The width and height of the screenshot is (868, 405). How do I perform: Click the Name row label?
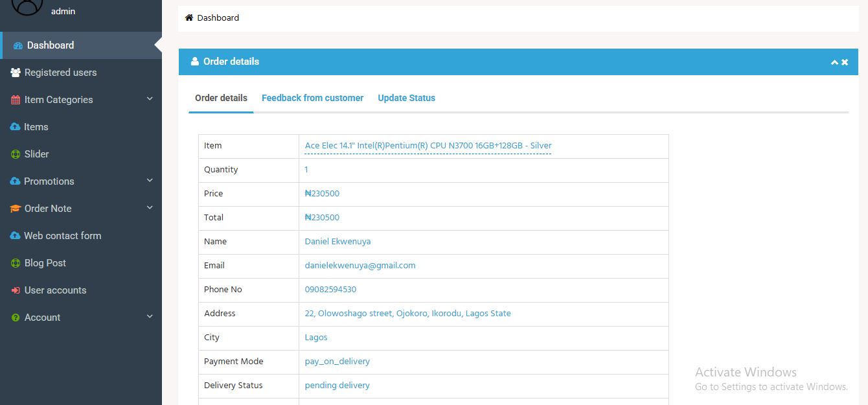215,242
